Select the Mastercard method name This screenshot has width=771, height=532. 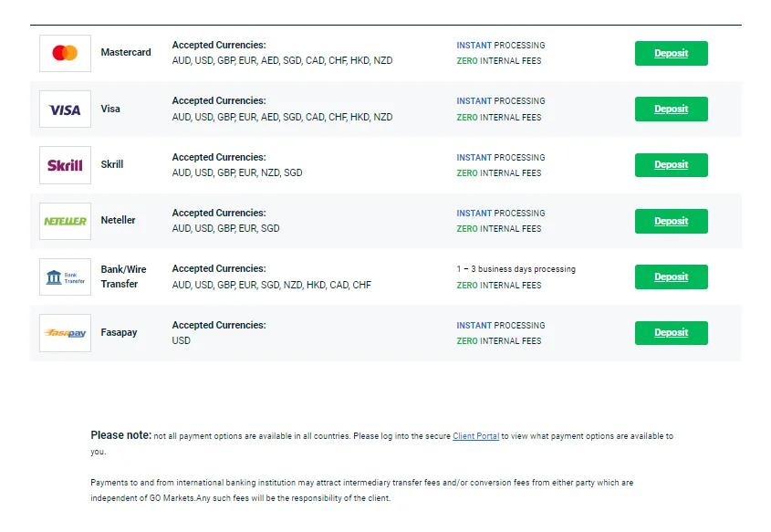[x=126, y=52]
